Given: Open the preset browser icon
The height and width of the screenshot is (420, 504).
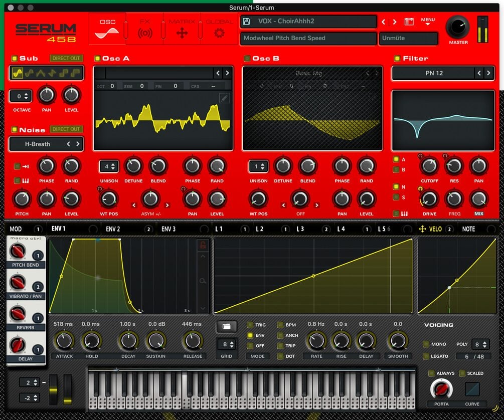Looking at the screenshot, I should click(409, 22).
